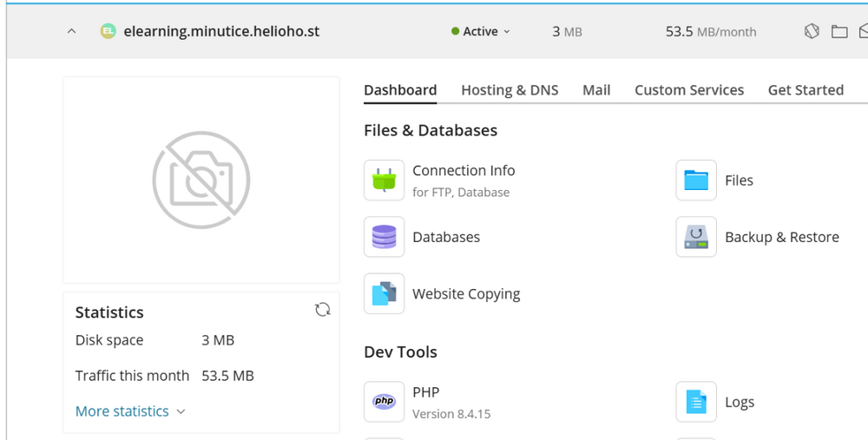Open the Custom Services tab
Image resolution: width=868 pixels, height=440 pixels.
point(688,90)
